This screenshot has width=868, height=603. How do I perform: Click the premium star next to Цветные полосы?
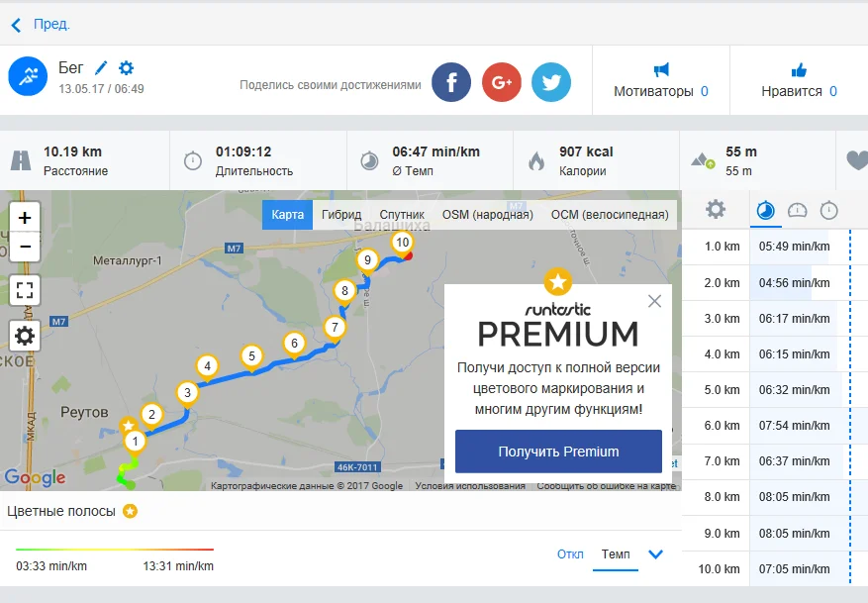tap(130, 511)
